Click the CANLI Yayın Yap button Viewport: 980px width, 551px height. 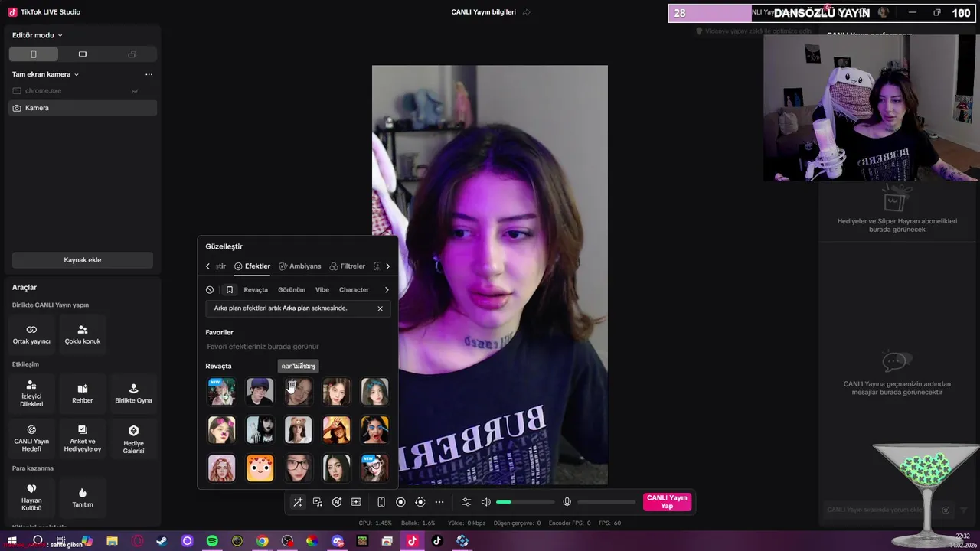[x=667, y=502]
